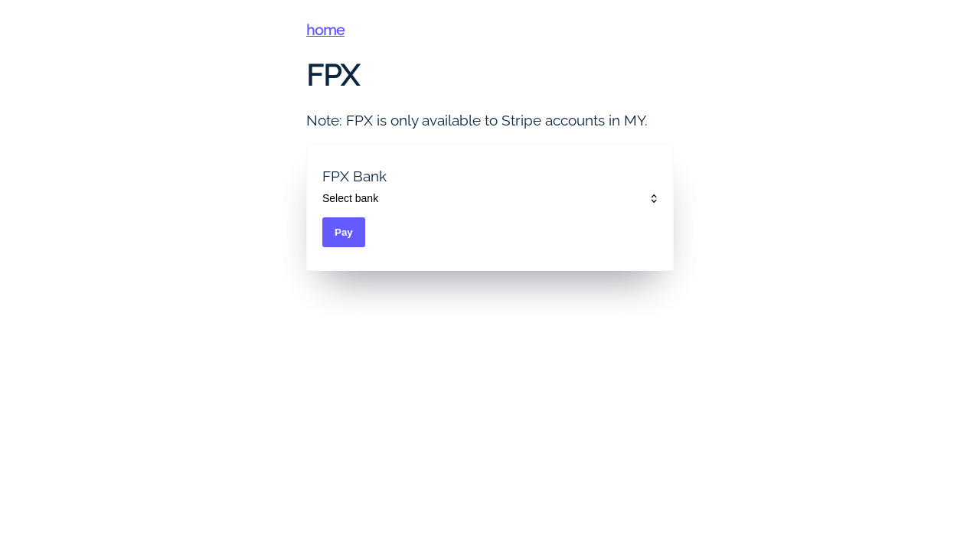Click the up-down arrows on bank selector
Viewport: 980px width, 551px height.
pyautogui.click(x=654, y=198)
